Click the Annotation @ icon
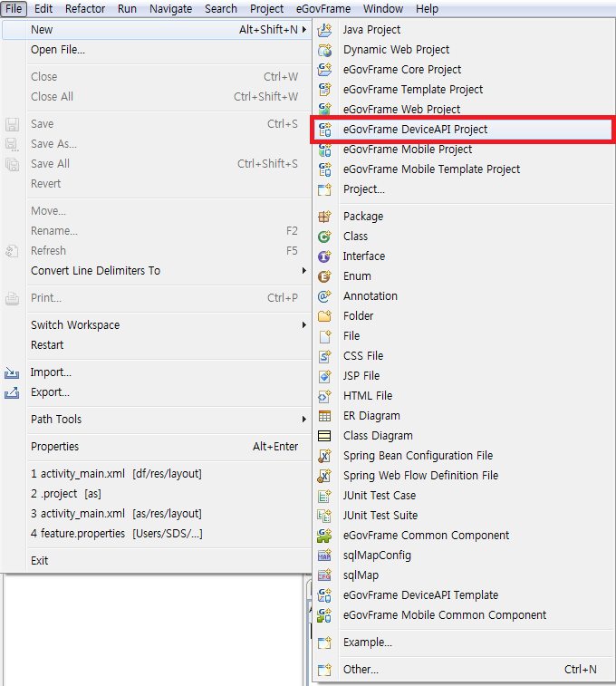Viewport: 616px width, 686px height. pos(325,296)
